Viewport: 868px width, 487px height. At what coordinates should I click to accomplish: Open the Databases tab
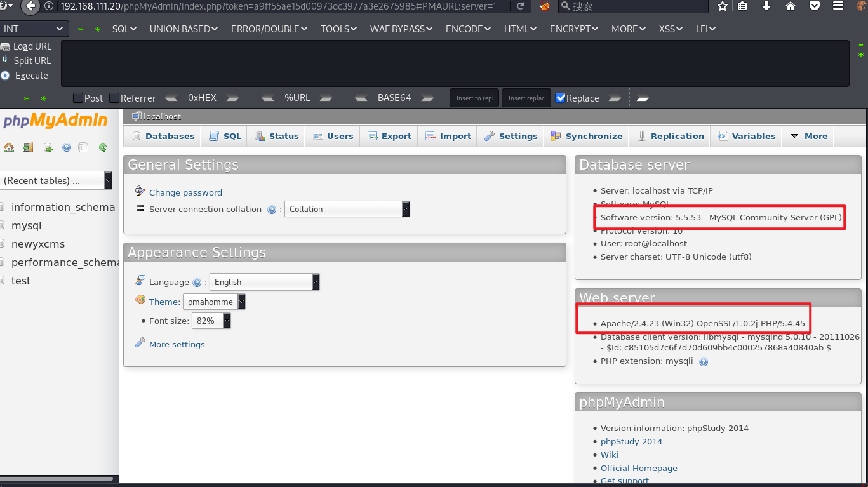pos(163,136)
